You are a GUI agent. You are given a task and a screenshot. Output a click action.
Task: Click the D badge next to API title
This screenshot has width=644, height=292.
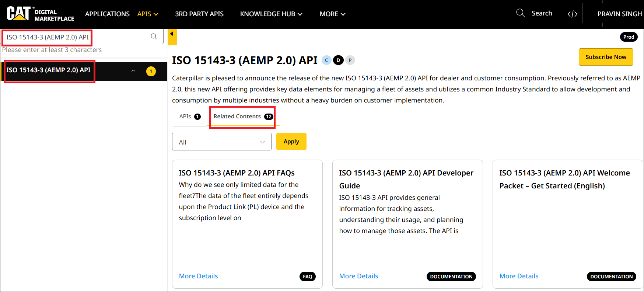pos(338,60)
